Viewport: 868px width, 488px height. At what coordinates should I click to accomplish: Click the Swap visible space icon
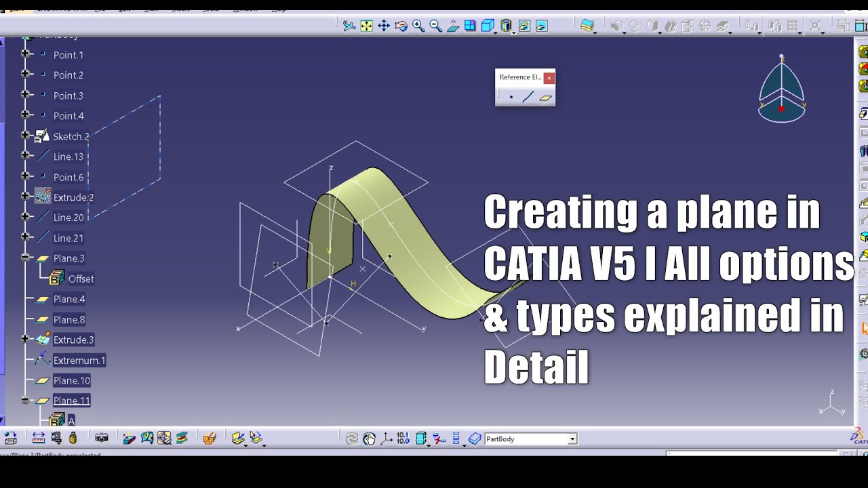pyautogui.click(x=541, y=26)
